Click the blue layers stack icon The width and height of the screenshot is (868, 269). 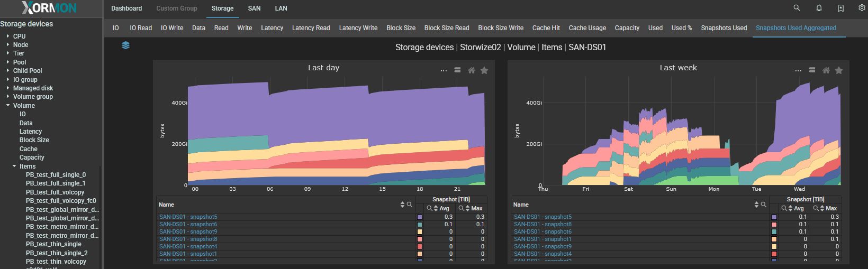point(125,45)
